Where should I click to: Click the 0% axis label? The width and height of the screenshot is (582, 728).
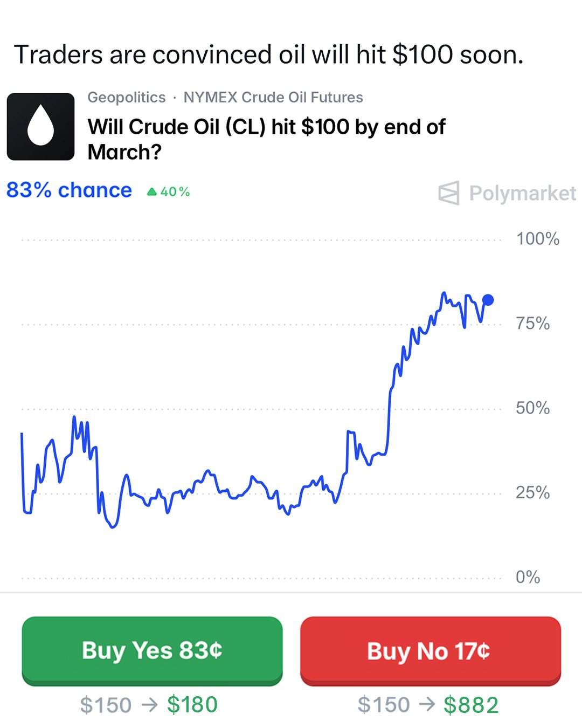click(528, 577)
